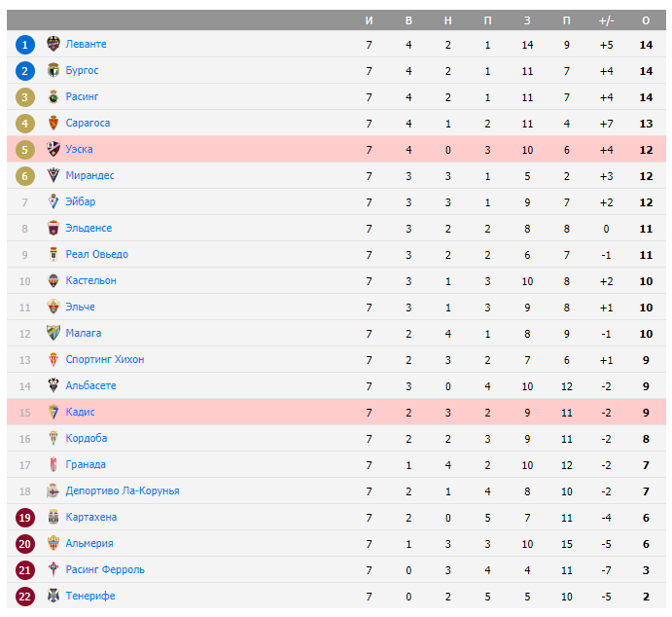
Task: Open the Спортинг Хихон team link
Action: coord(105,360)
